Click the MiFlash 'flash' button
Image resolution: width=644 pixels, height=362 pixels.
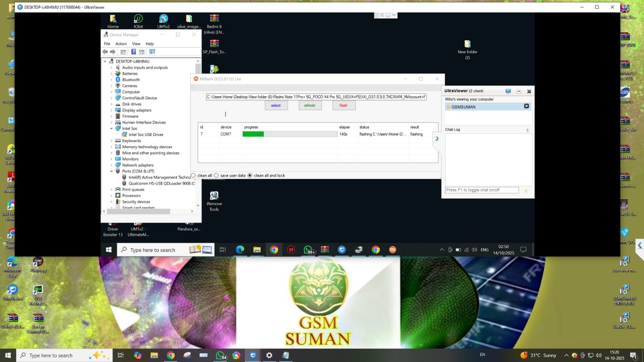[x=344, y=105]
